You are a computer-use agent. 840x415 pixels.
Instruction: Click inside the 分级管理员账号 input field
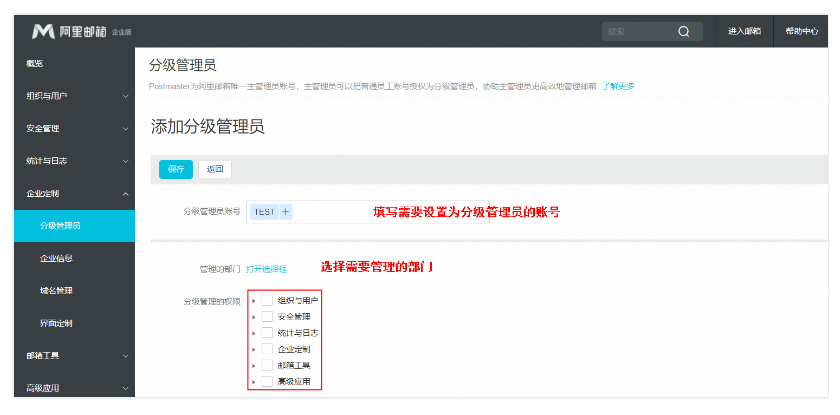(368, 212)
